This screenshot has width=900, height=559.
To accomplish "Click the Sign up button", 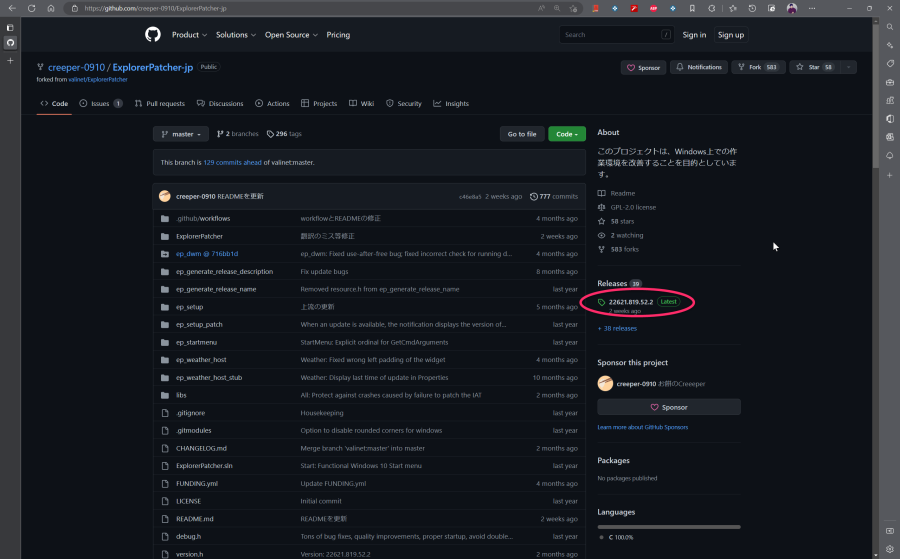I will click(x=731, y=34).
